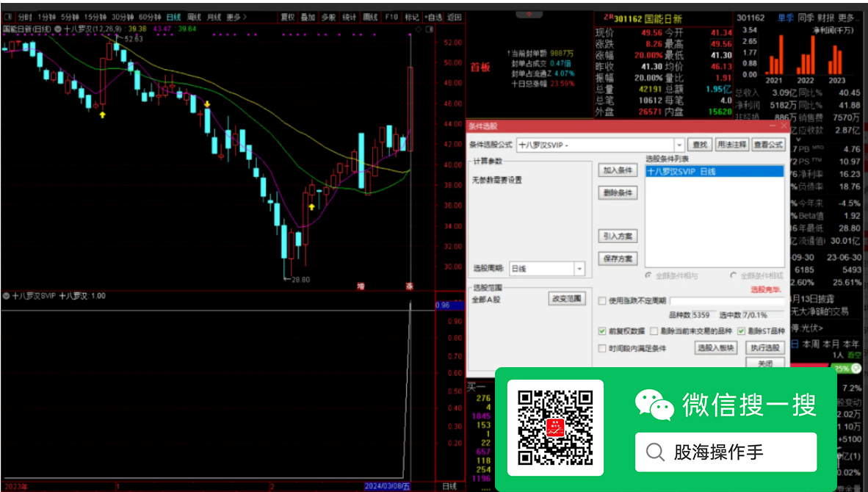Close the 条件选股 dialog with the X

tap(784, 126)
